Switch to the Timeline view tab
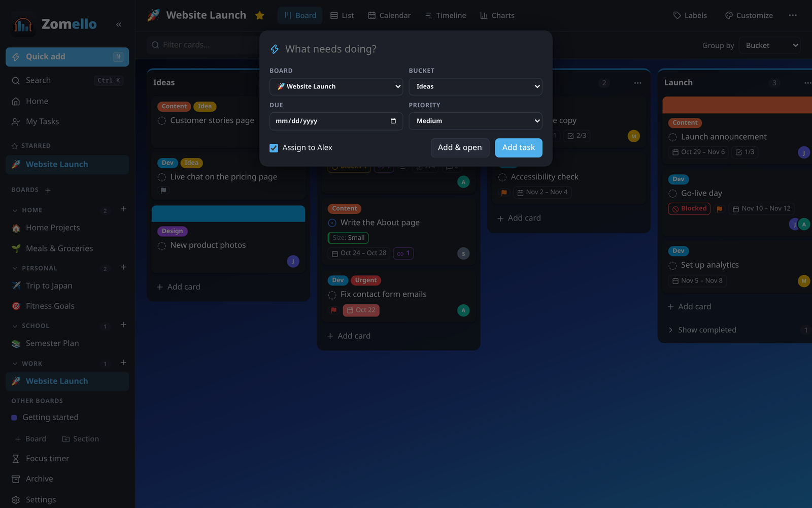The image size is (812, 508). click(x=446, y=15)
